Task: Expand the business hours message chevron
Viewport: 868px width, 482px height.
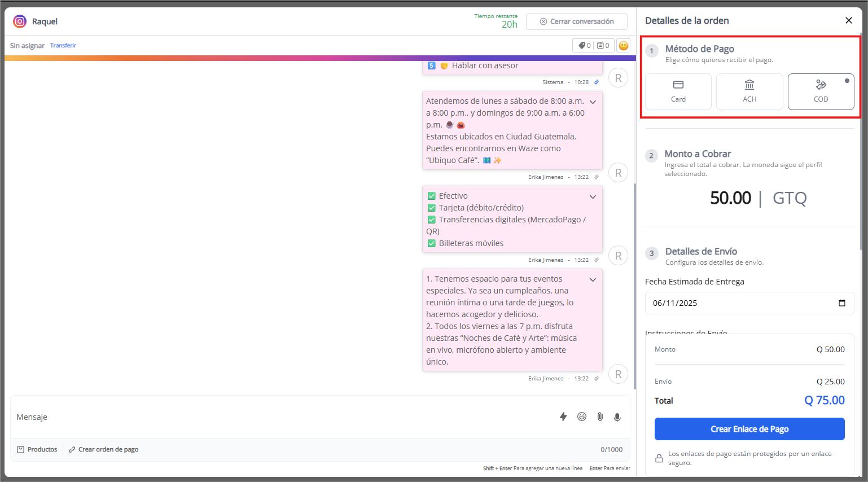Action: pyautogui.click(x=593, y=102)
